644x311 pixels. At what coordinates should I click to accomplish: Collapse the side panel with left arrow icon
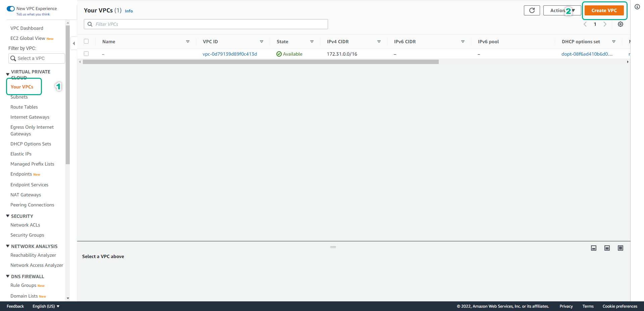(x=73, y=43)
